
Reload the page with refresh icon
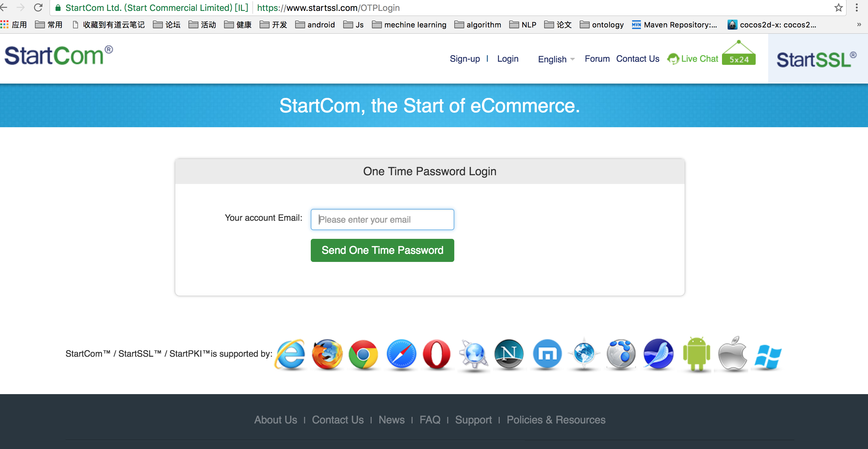point(38,7)
